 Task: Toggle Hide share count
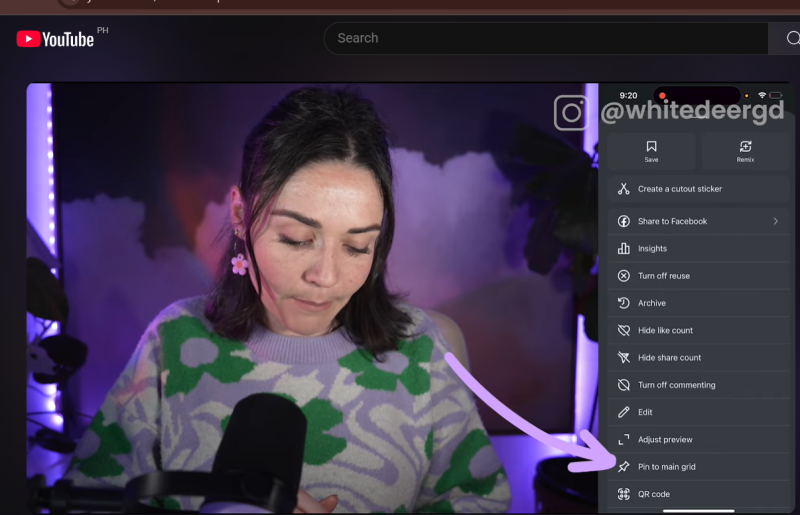pos(698,358)
